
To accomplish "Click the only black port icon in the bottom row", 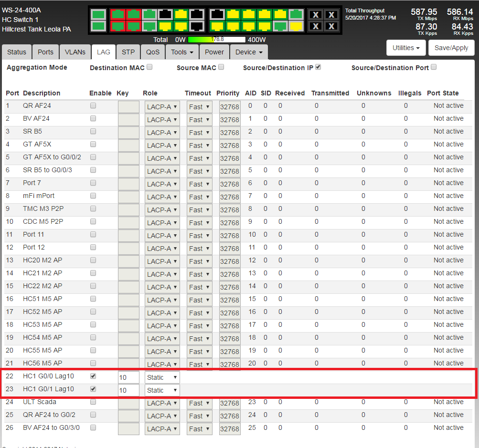I will (x=196, y=26).
